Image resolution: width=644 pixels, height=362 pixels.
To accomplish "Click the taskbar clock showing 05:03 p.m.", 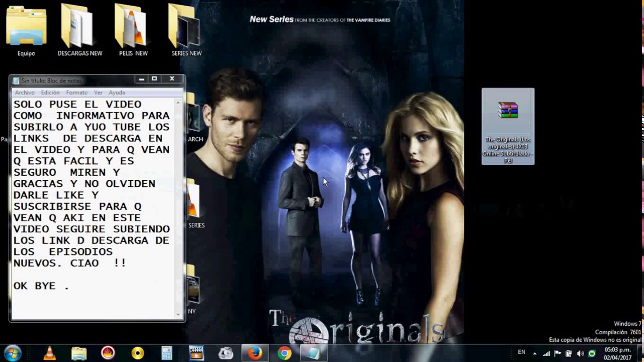I will coord(618,353).
